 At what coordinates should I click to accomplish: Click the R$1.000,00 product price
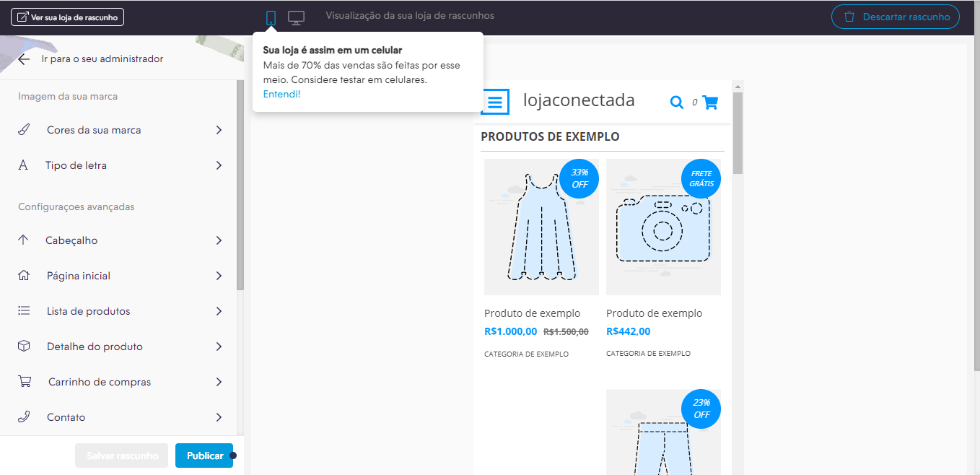[x=511, y=332]
